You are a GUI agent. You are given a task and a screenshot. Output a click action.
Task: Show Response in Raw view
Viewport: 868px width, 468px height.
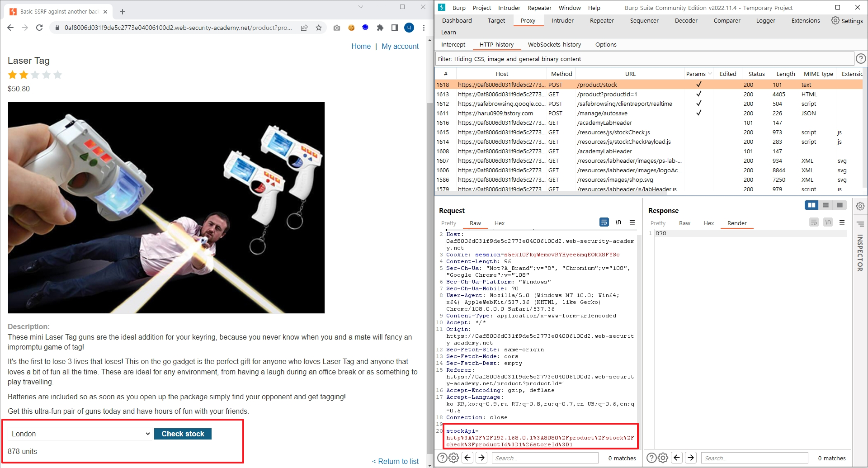684,223
